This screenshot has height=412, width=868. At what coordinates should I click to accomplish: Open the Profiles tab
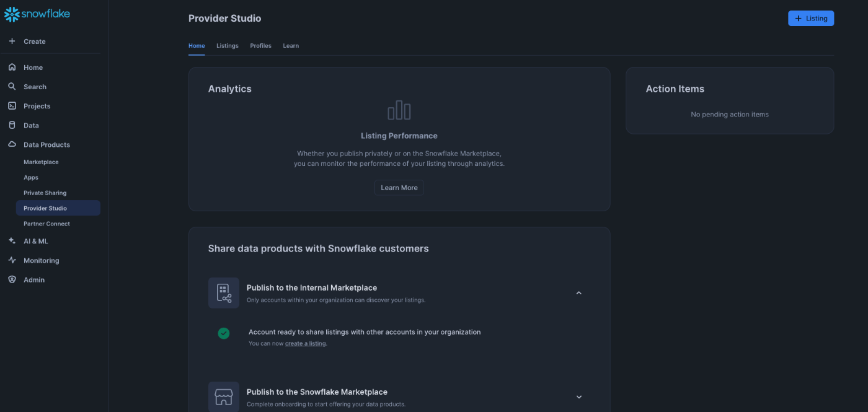click(x=260, y=46)
